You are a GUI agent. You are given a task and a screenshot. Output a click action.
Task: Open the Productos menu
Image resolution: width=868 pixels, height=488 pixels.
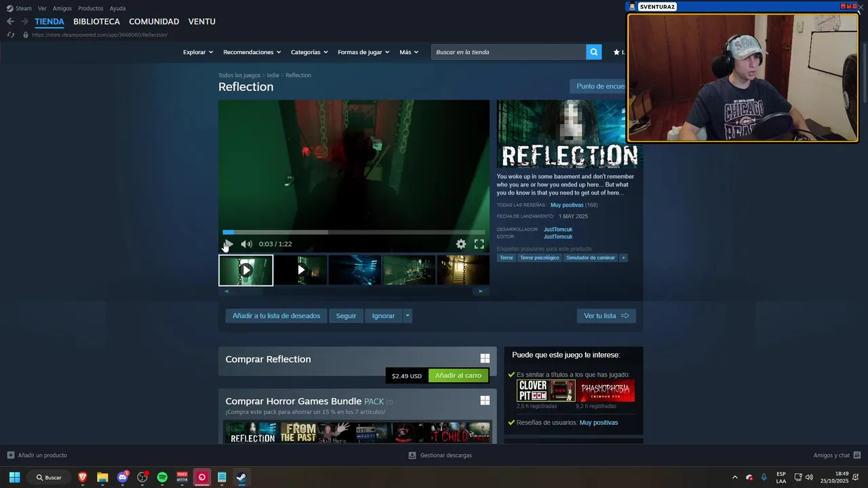(x=91, y=8)
